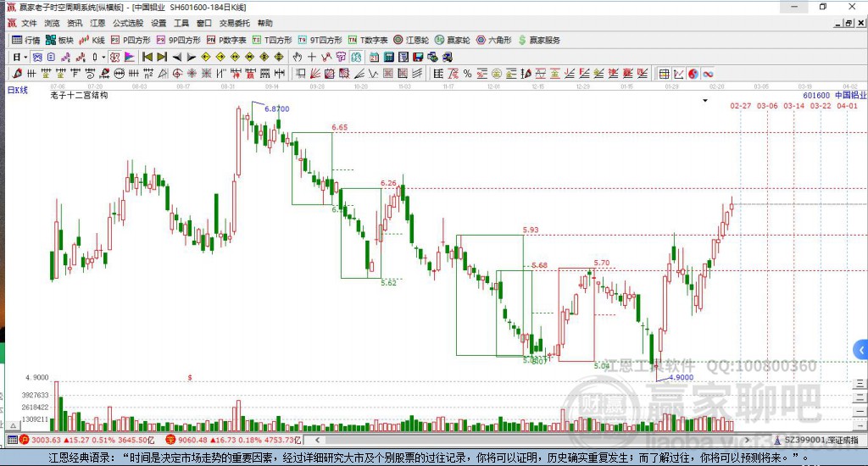Click the 6.8700 high price label
Image resolution: width=868 pixels, height=466 pixels.
[277, 109]
